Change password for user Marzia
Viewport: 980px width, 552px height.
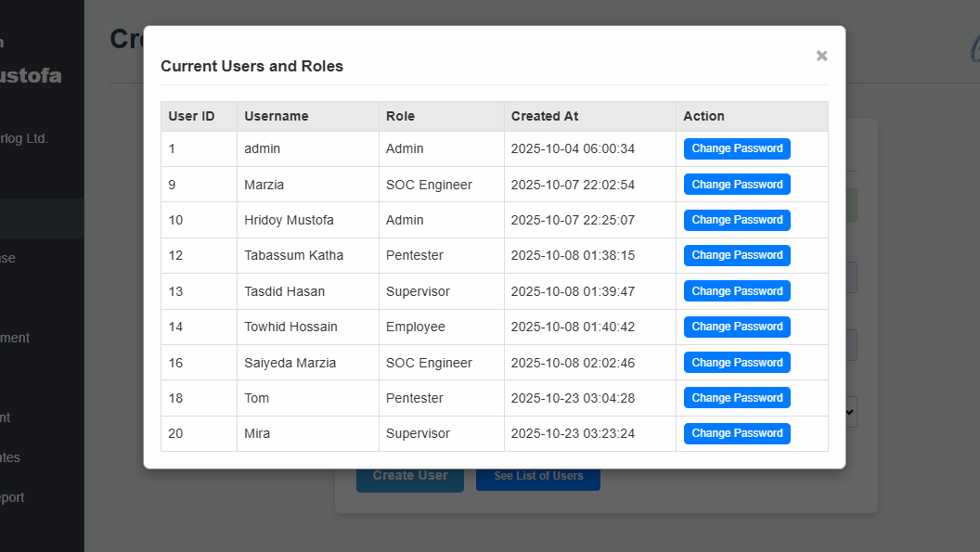click(737, 185)
